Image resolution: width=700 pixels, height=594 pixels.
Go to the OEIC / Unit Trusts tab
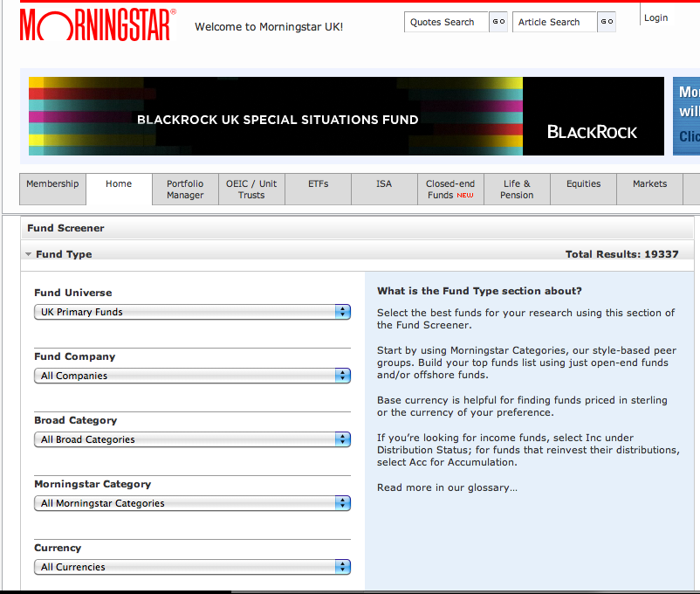tap(251, 189)
